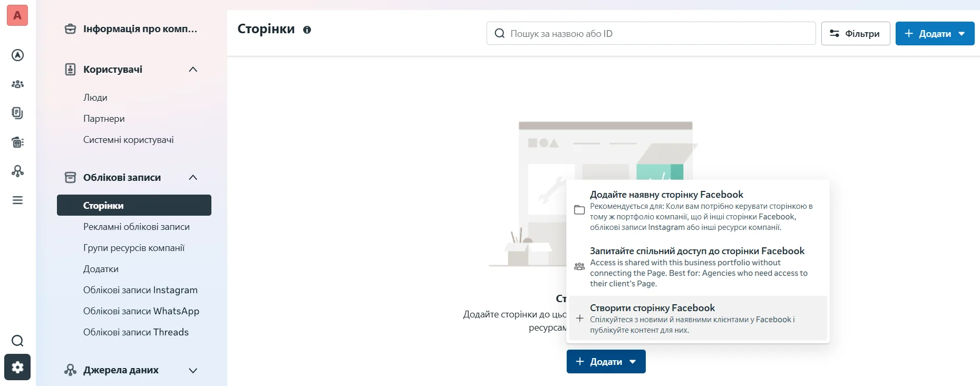Open the top-right Додати dropdown button
The width and height of the screenshot is (980, 386).
935,33
